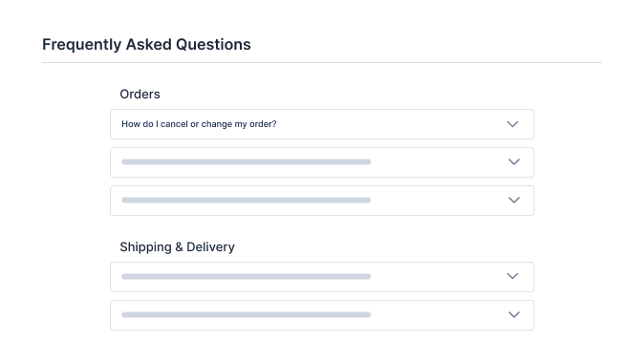Select the Orders section heading
644x363 pixels.
click(140, 94)
